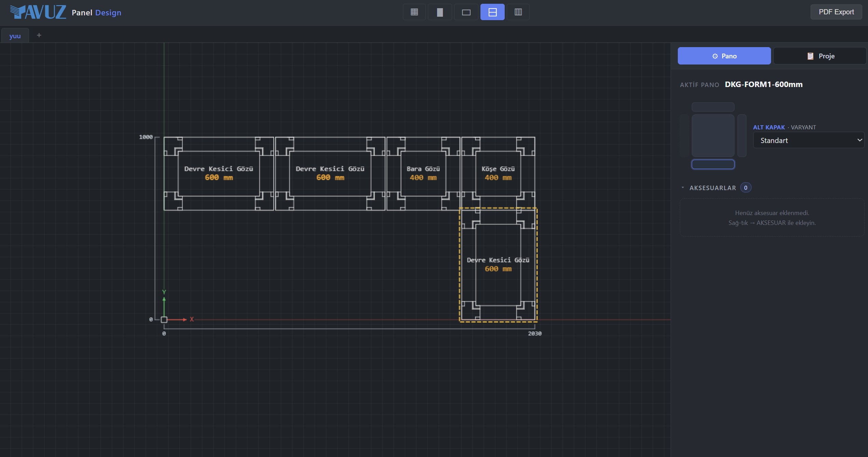Click the AKTİF PANO label
This screenshot has width=868, height=457.
[x=699, y=85]
